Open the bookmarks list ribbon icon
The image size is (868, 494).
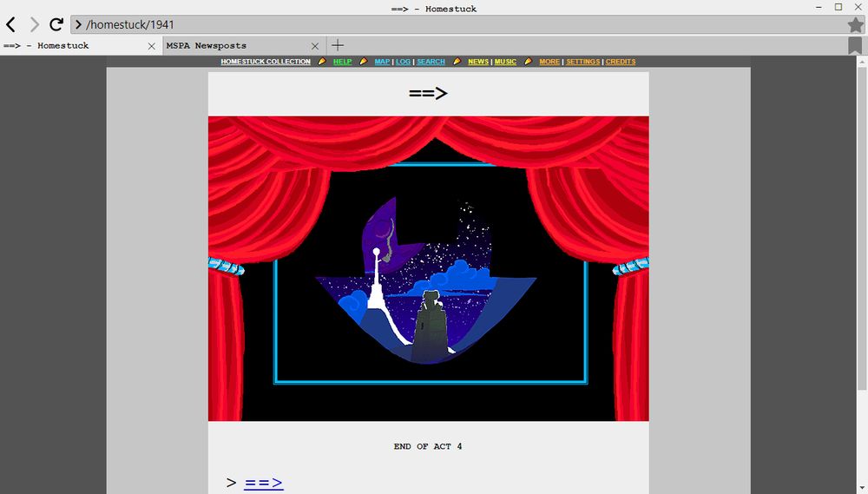click(855, 45)
